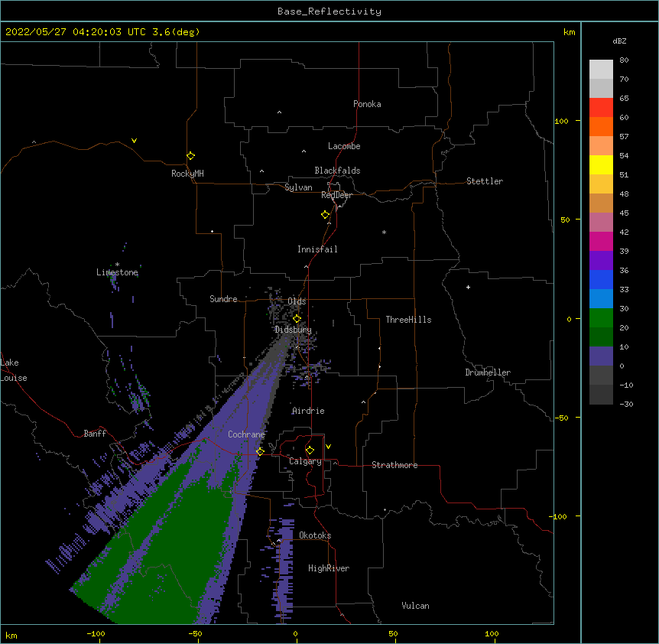This screenshot has height=644, width=659.
Task: Select the Limestone label
Action: [117, 272]
